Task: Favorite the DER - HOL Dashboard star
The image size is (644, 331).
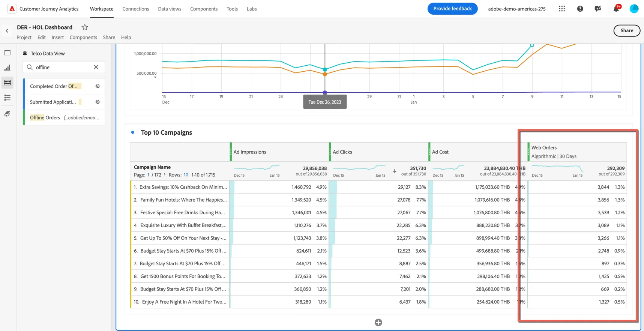Action: pyautogui.click(x=85, y=27)
